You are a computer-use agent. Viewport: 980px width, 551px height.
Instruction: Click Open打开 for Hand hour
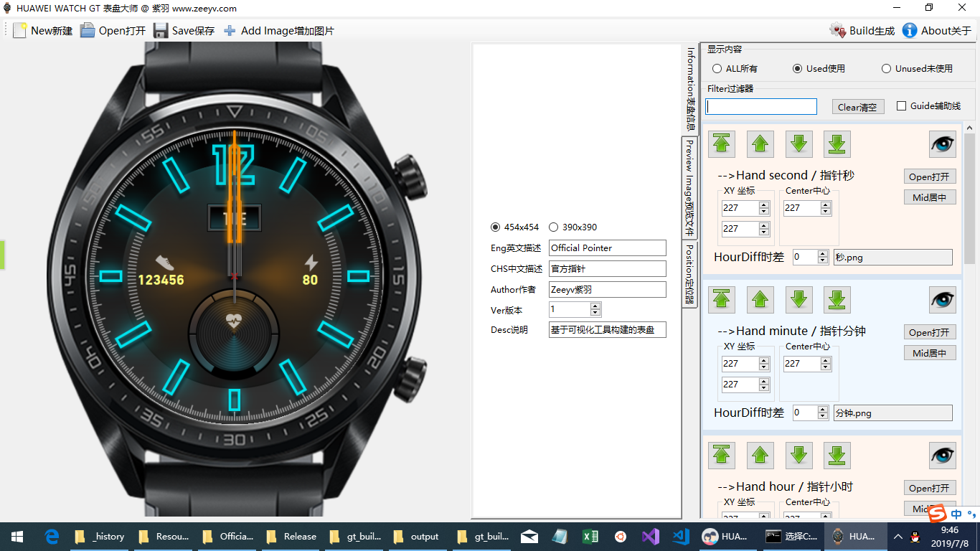tap(930, 488)
